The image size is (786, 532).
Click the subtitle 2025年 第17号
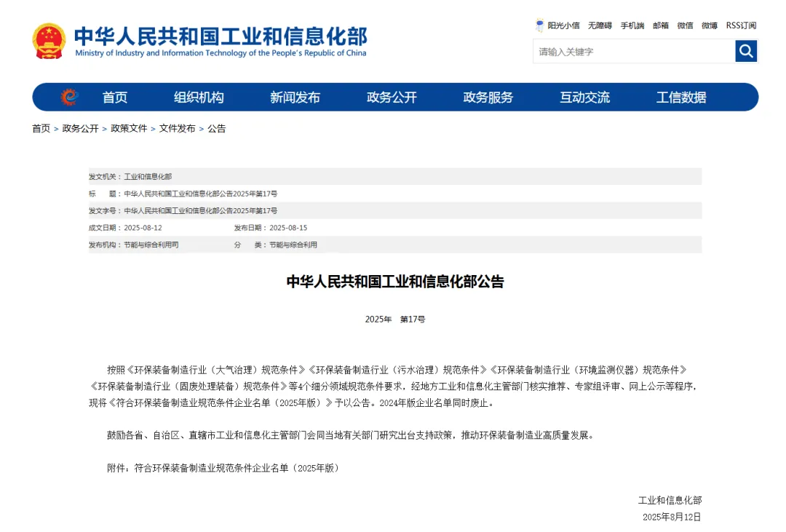tap(395, 319)
